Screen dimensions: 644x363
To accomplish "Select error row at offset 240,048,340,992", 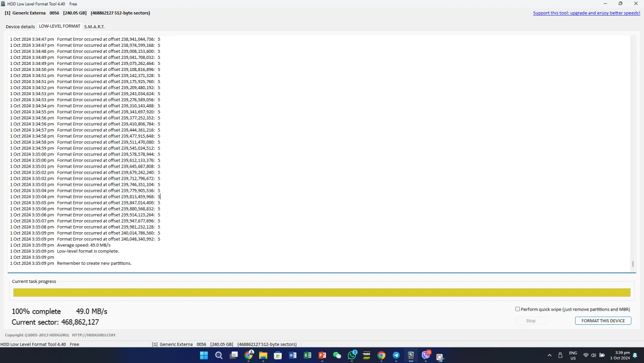I will coord(85,239).
